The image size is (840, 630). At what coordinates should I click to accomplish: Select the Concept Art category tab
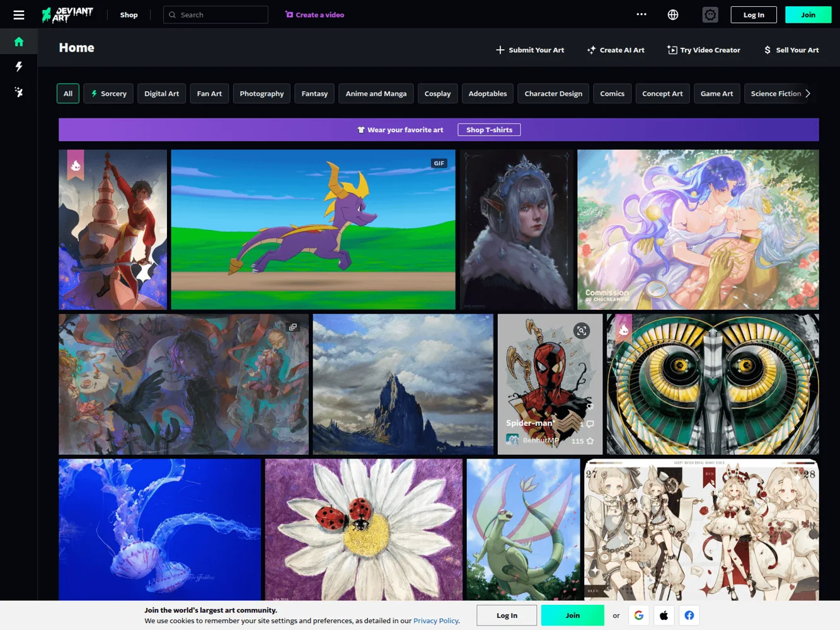pos(662,93)
